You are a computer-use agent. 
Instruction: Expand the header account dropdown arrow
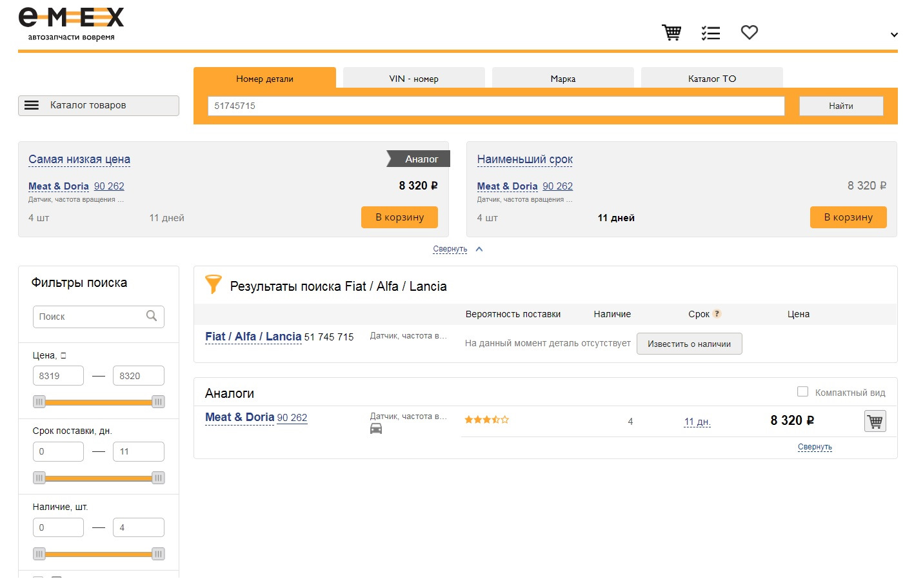tap(894, 35)
